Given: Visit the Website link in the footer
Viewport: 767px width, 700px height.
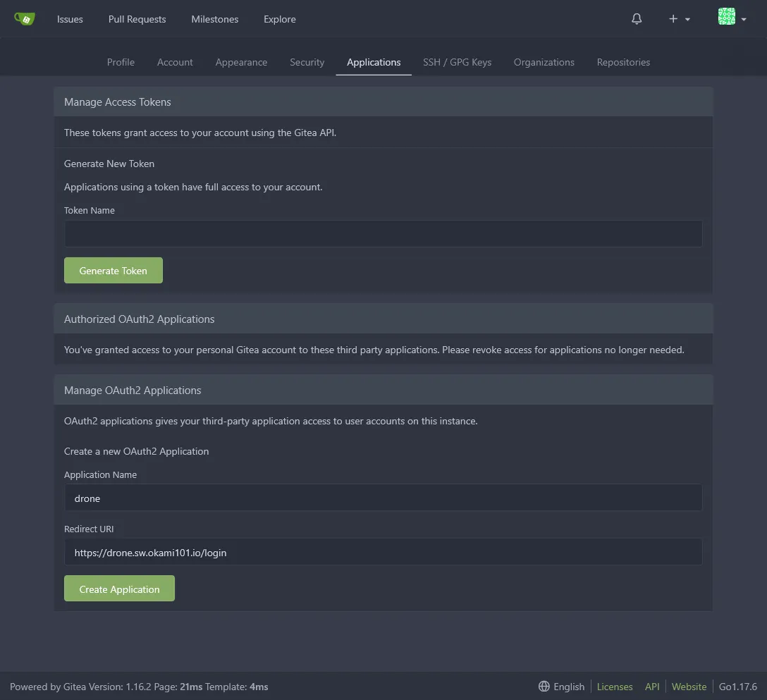Looking at the screenshot, I should [689, 686].
